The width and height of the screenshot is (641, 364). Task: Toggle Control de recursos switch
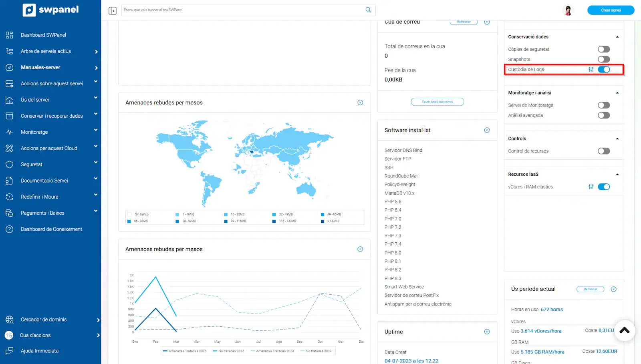(x=604, y=151)
